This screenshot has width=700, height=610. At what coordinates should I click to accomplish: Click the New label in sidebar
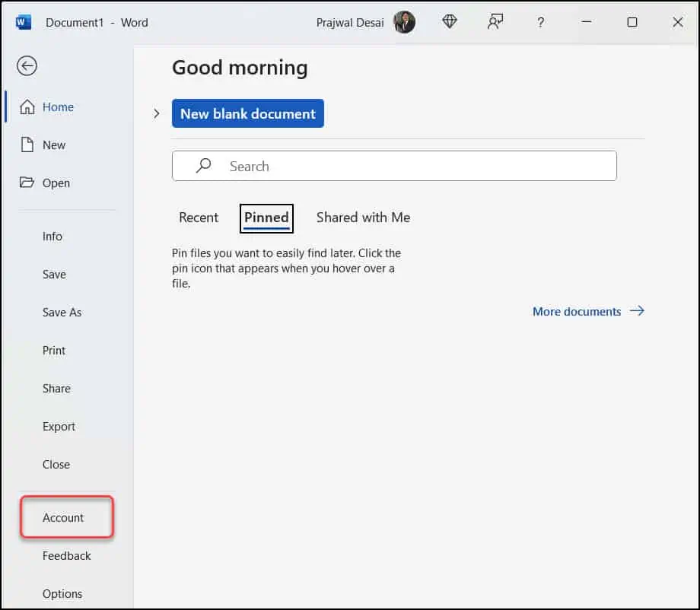54,145
